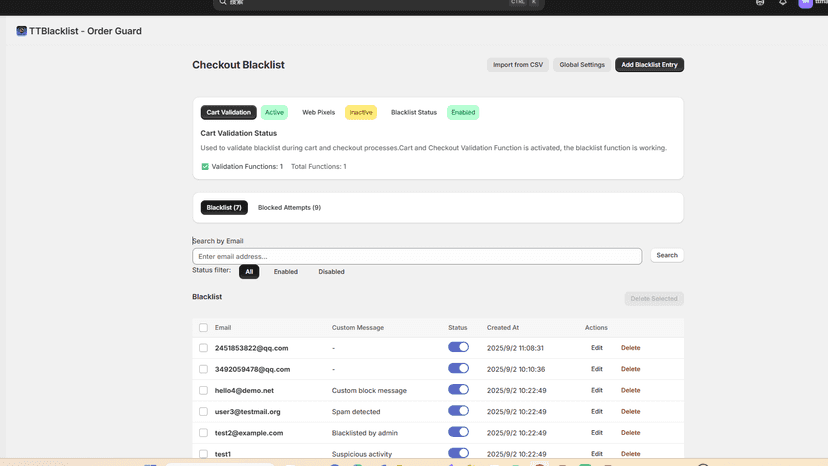The height and width of the screenshot is (466, 828).
Task: Click the green Validation Functions check icon
Action: 205,166
